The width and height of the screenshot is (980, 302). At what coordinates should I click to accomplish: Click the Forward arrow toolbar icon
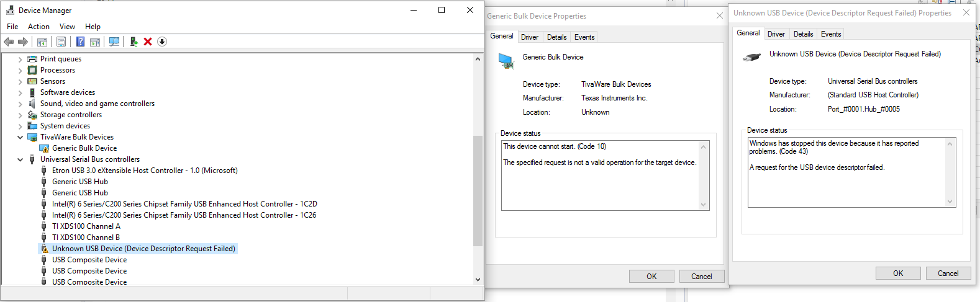[x=23, y=42]
